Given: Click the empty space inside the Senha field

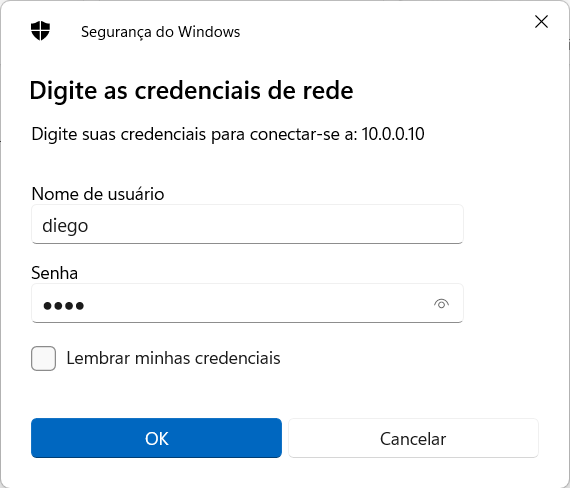Looking at the screenshot, I should point(254,303).
